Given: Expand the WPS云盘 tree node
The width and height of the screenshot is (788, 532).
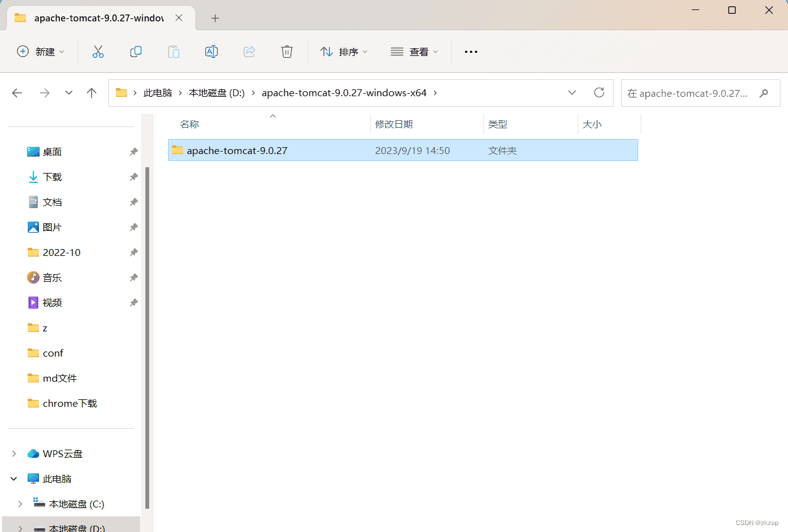Looking at the screenshot, I should click(x=14, y=453).
